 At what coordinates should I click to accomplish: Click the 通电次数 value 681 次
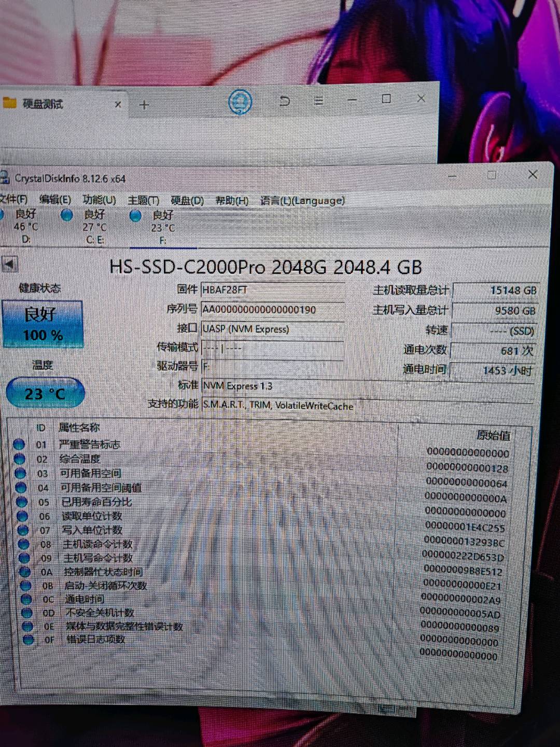(x=493, y=351)
